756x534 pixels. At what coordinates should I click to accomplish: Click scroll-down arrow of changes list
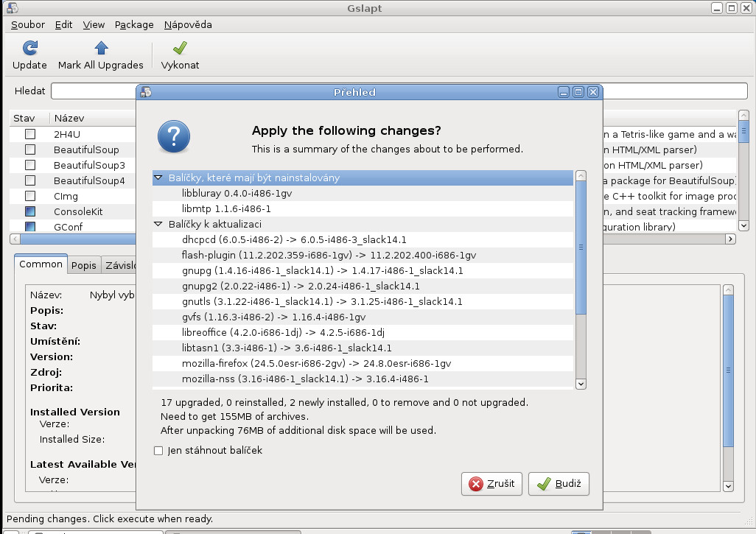[x=581, y=384]
